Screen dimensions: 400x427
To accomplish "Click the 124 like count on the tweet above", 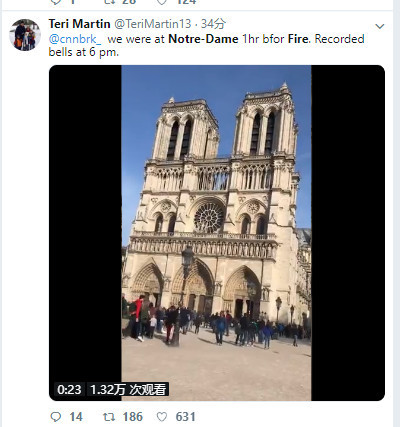I will tap(185, 2).
